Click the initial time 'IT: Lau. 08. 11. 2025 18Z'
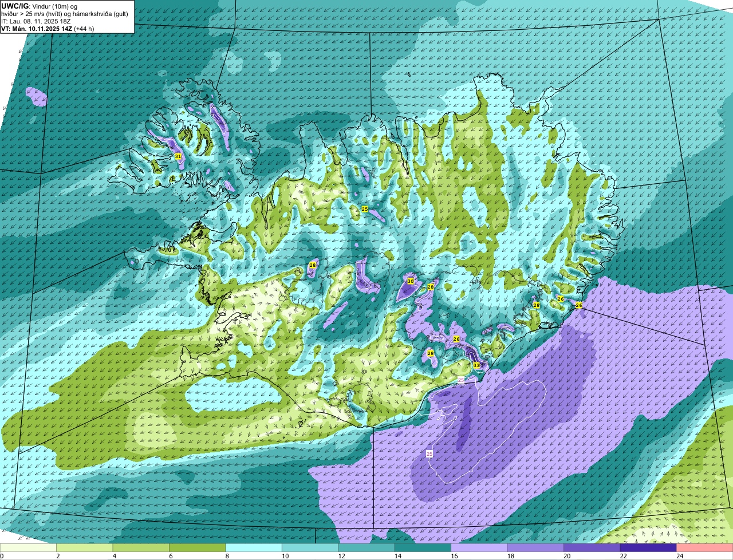The width and height of the screenshot is (733, 560). [36, 21]
